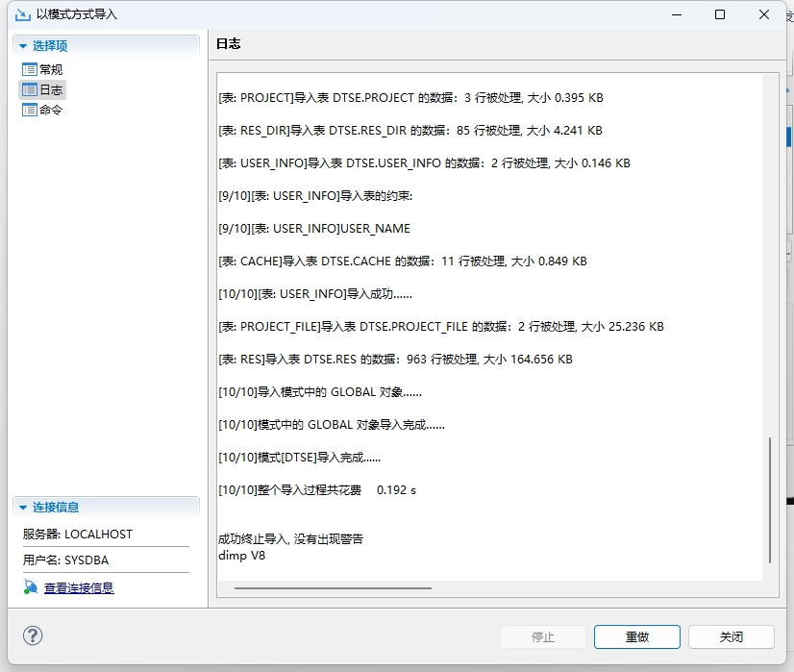Viewport: 794px width, 672px height.
Task: Click the 常规 page icon
Action: (x=30, y=69)
